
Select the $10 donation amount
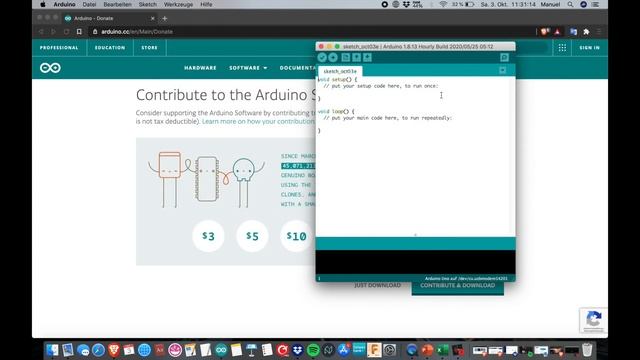(x=296, y=236)
